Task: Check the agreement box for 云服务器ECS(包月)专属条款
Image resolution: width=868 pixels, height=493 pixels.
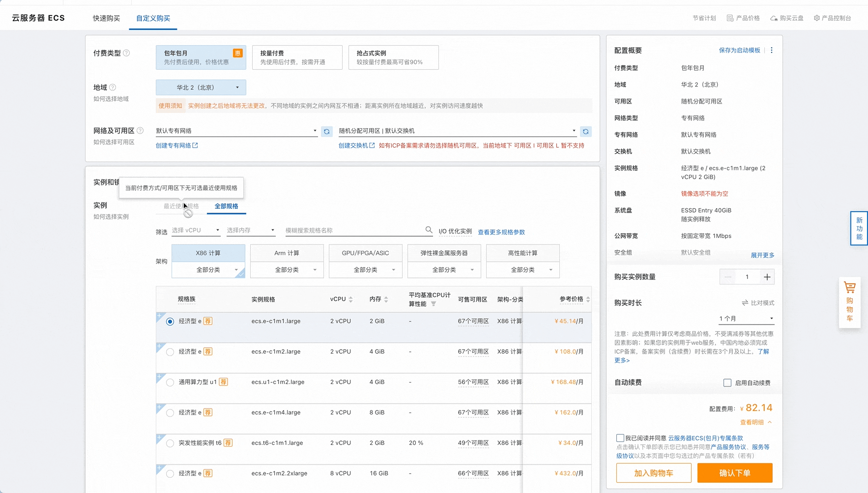Action: [620, 438]
